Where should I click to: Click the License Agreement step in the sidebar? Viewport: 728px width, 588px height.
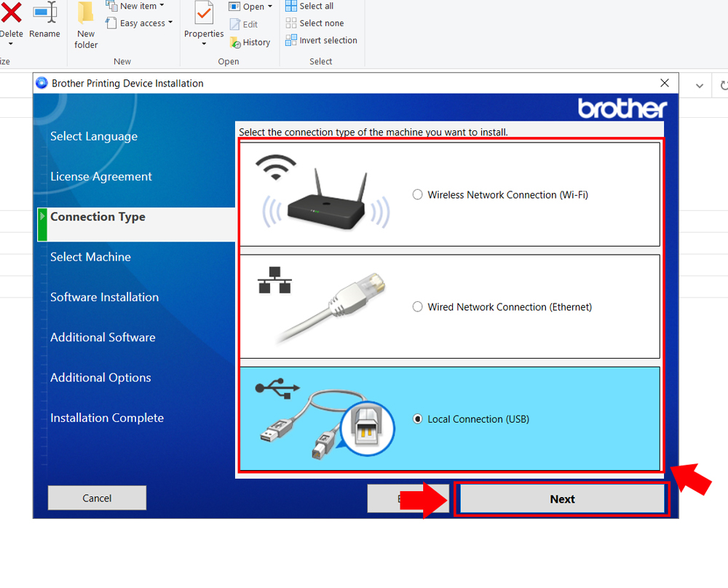click(x=100, y=176)
